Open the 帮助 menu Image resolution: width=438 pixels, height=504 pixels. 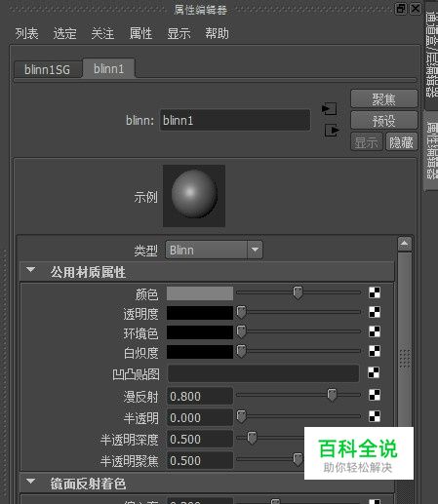click(217, 33)
